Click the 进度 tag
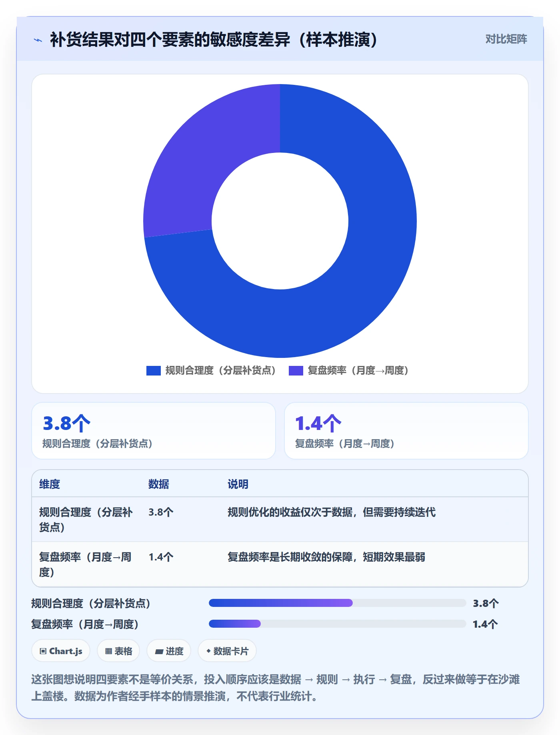 pos(169,651)
